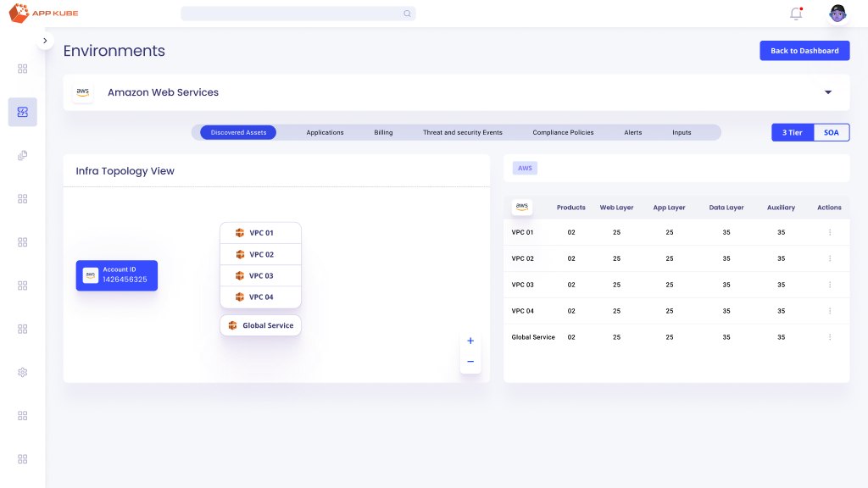Open Threat and security Events tab
868x488 pixels.
[463, 132]
